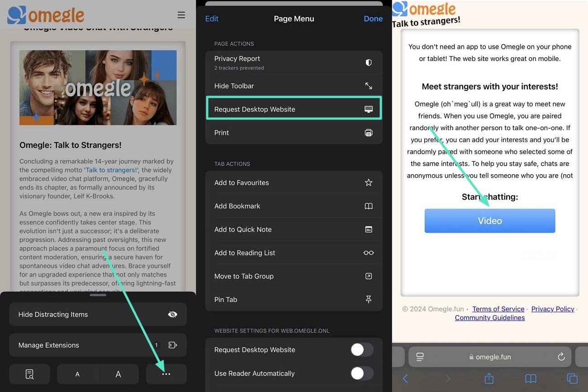
Task: Tap the open book bookmark icon
Action: point(369,206)
